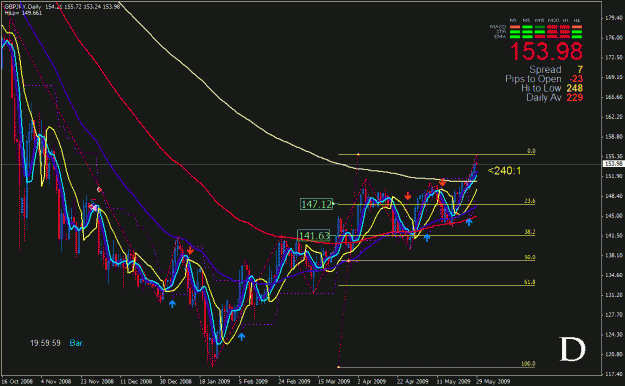Click the MACD row label in signal panel
Viewport: 625px width, 386px height.
pos(498,27)
